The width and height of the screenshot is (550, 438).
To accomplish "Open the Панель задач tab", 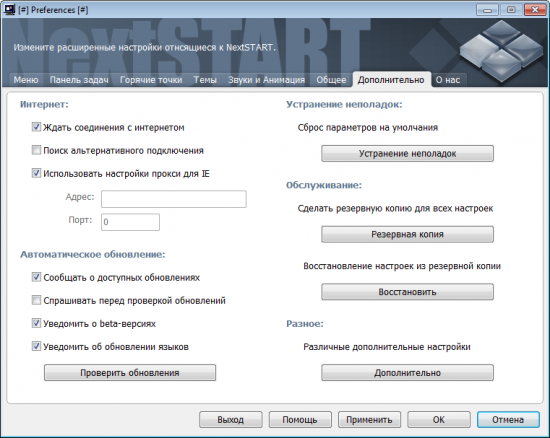I will [79, 80].
